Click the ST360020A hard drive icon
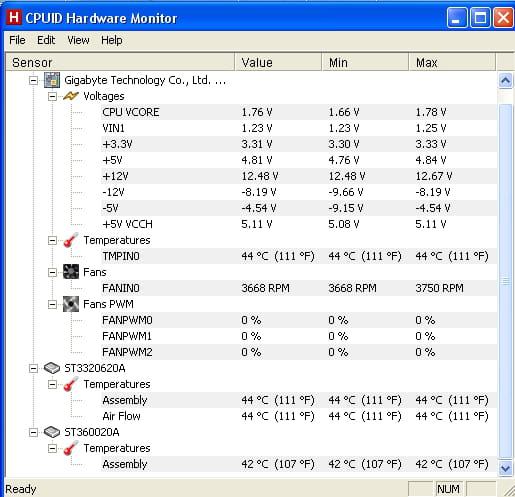The width and height of the screenshot is (515, 497). tap(52, 432)
